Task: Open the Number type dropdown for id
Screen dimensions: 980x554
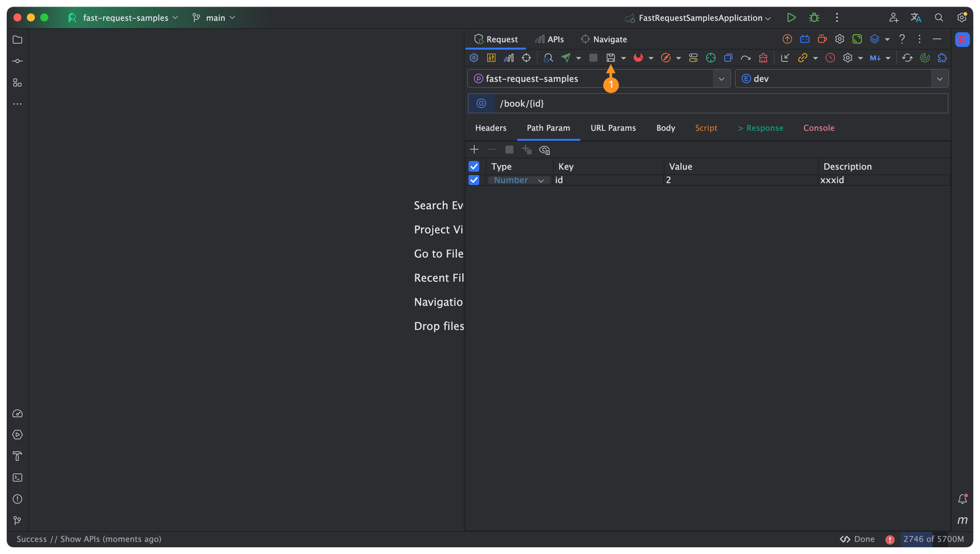Action: (x=541, y=180)
